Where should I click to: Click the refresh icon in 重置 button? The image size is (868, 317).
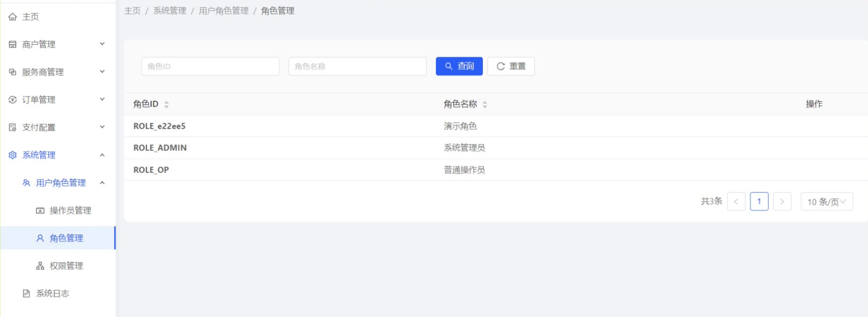501,66
